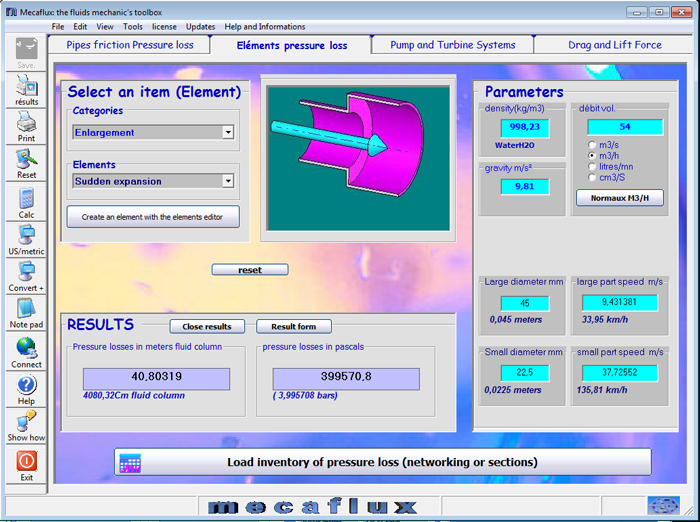Screen dimensions: 700x522
Task: Click the débit vol. field showing 54
Action: coord(625,127)
